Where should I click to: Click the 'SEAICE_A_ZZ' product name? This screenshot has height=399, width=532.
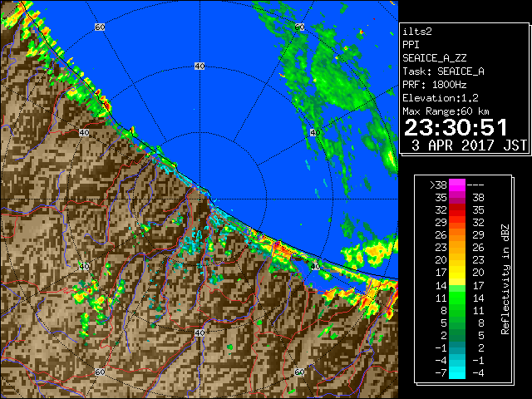[x=434, y=58]
